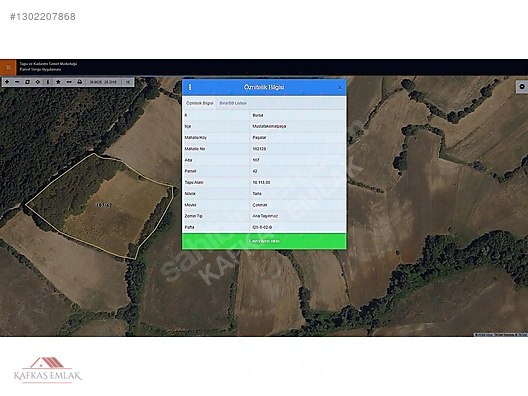Click the Parsel value 42
Viewport: 528px width, 396px height.
point(255,171)
